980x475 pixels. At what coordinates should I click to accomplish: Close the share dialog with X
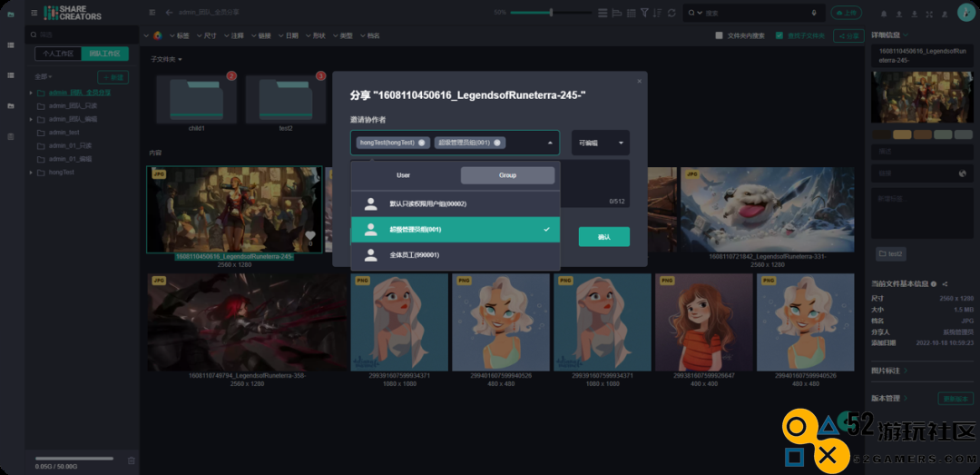pyautogui.click(x=639, y=81)
